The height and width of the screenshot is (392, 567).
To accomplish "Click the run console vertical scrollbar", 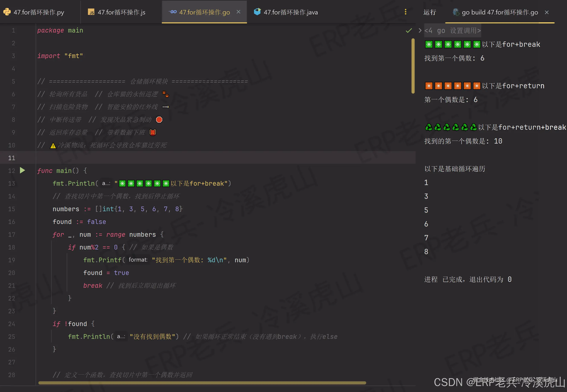I will pos(413,66).
